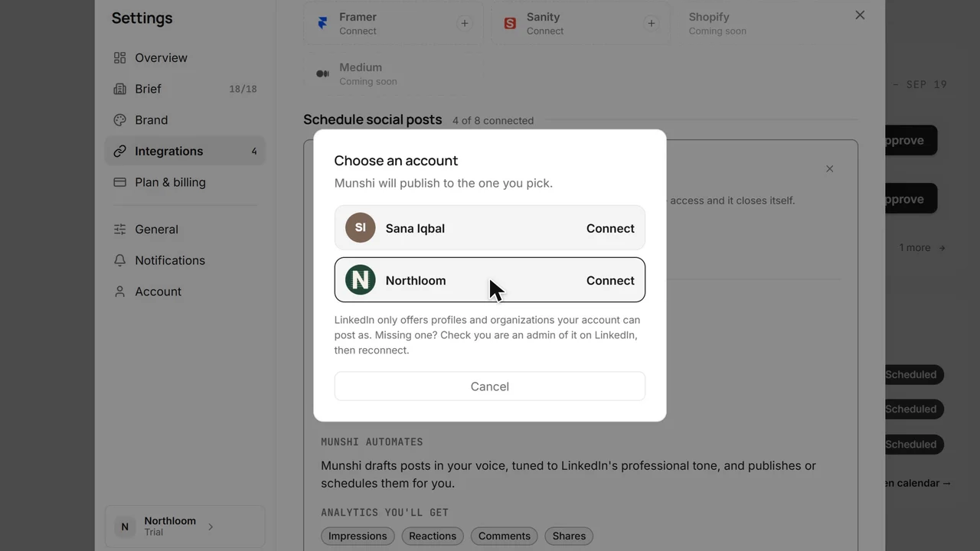Click the Framer plus connect icon

[464, 24]
